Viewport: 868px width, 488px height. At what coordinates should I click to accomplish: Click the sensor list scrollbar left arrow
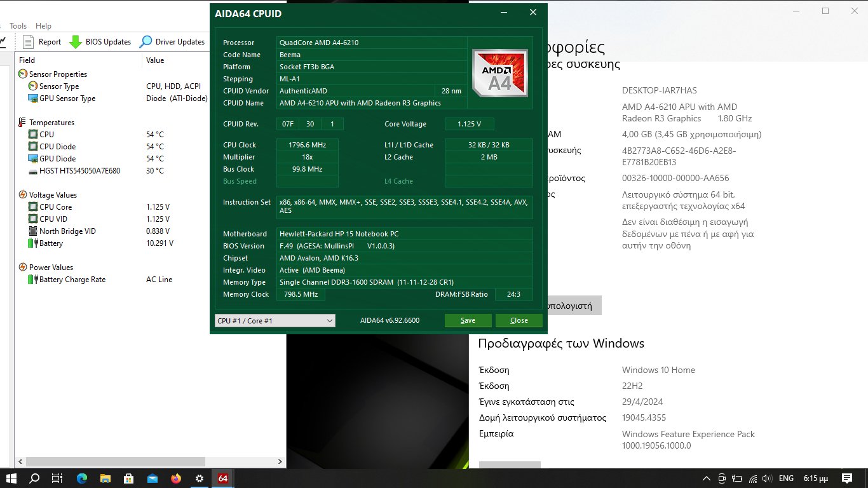[20, 462]
